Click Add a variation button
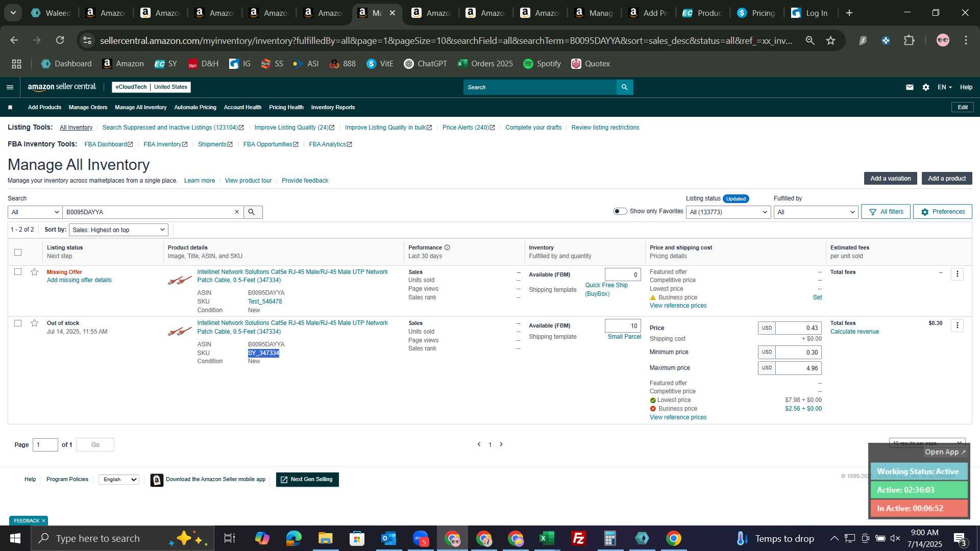 tap(890, 179)
